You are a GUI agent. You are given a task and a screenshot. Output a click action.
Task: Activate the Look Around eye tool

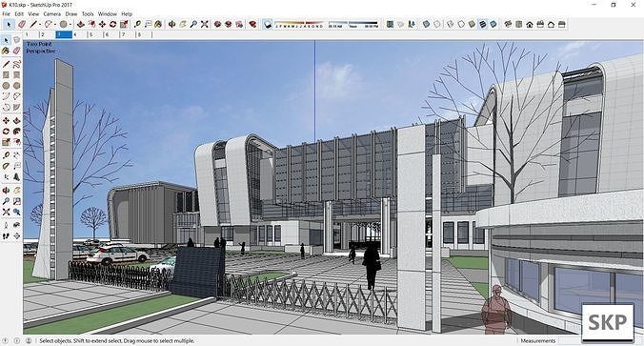(x=16, y=225)
